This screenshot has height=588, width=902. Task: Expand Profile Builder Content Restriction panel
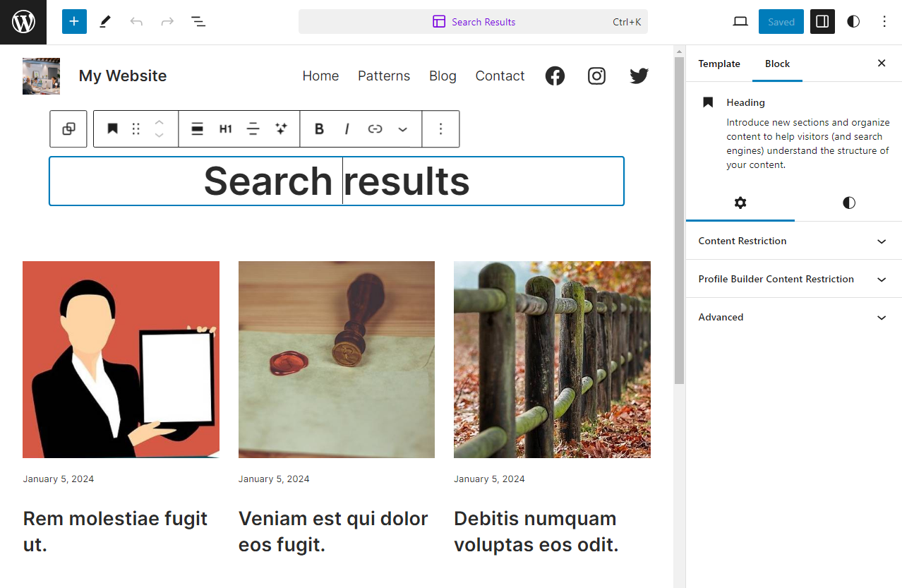click(x=794, y=279)
